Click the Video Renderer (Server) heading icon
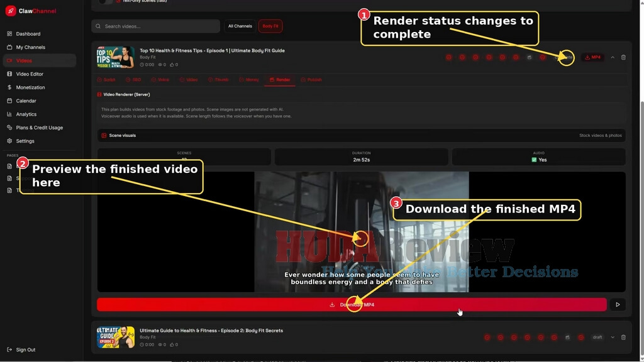 click(x=99, y=94)
